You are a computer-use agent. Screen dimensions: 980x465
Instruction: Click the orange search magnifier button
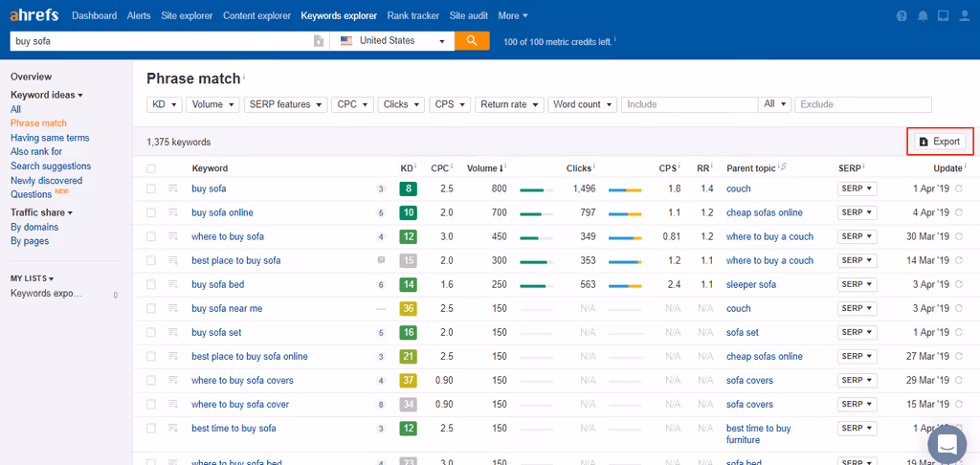(x=472, y=40)
